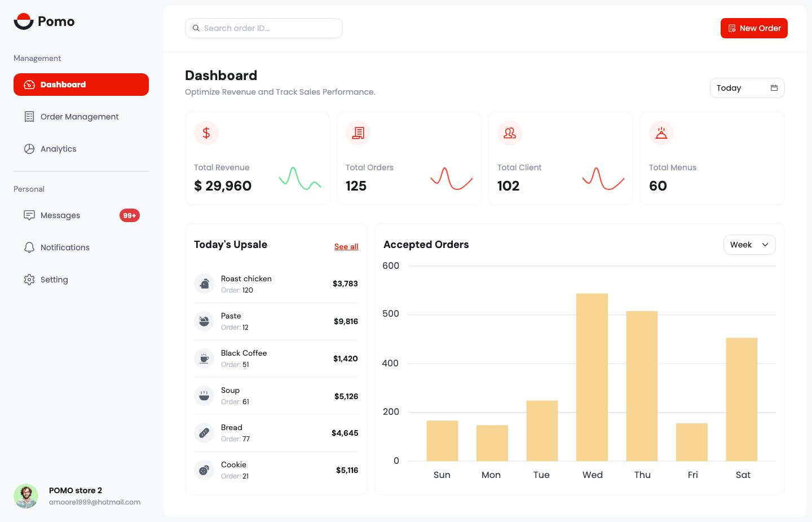The height and width of the screenshot is (522, 812).
Task: Select the Fri bar in chart
Action: [692, 442]
